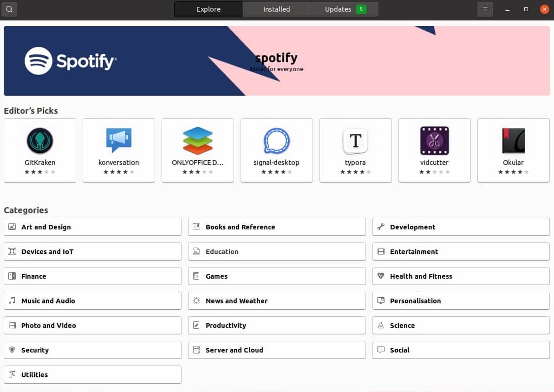Screen dimensions: 554x392
Task: Click the Okular star rating
Action: click(514, 172)
